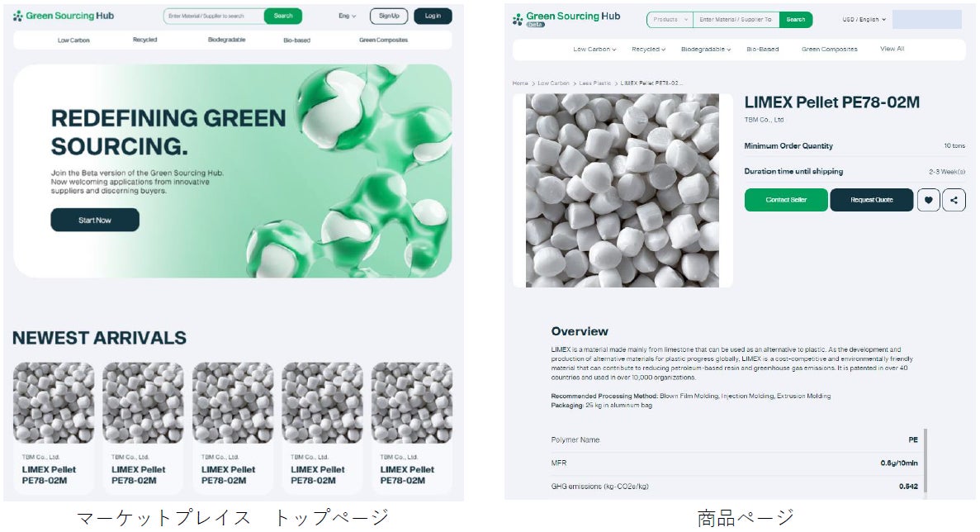Open View All in category navigation
Viewport: 980px width, 532px height.
892,49
